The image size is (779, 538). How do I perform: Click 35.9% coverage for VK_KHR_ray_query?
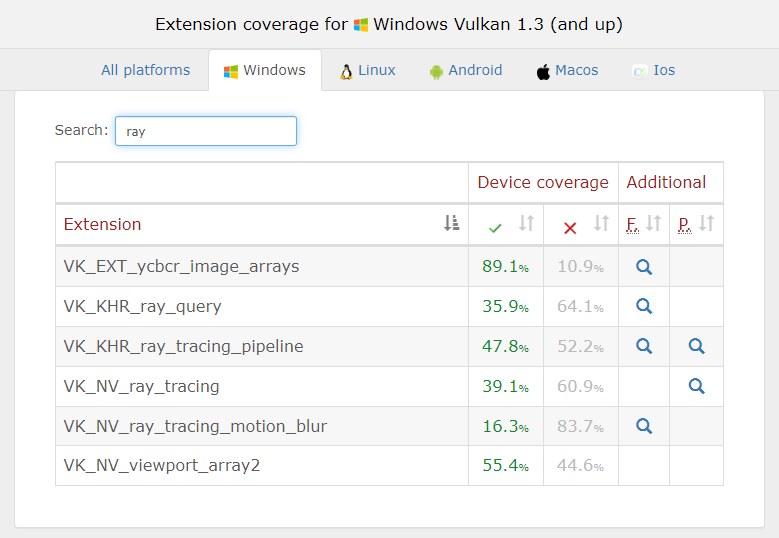coord(505,306)
